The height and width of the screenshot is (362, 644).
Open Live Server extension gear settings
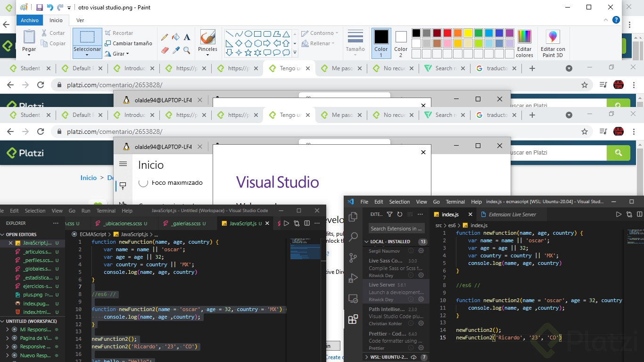point(421,300)
